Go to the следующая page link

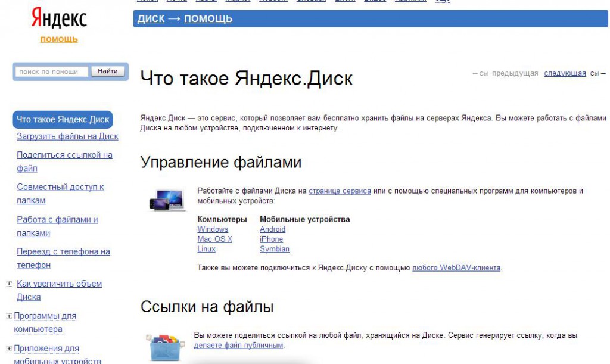pyautogui.click(x=565, y=73)
